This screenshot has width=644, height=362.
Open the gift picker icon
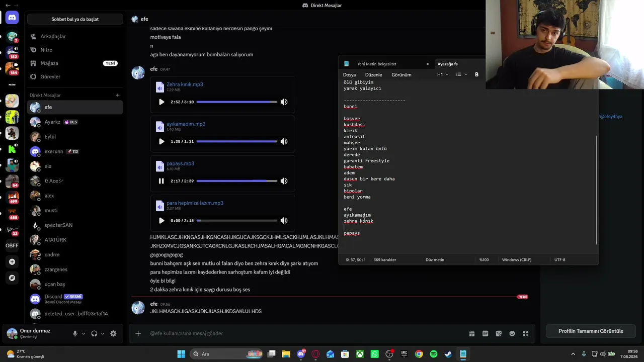(472, 333)
